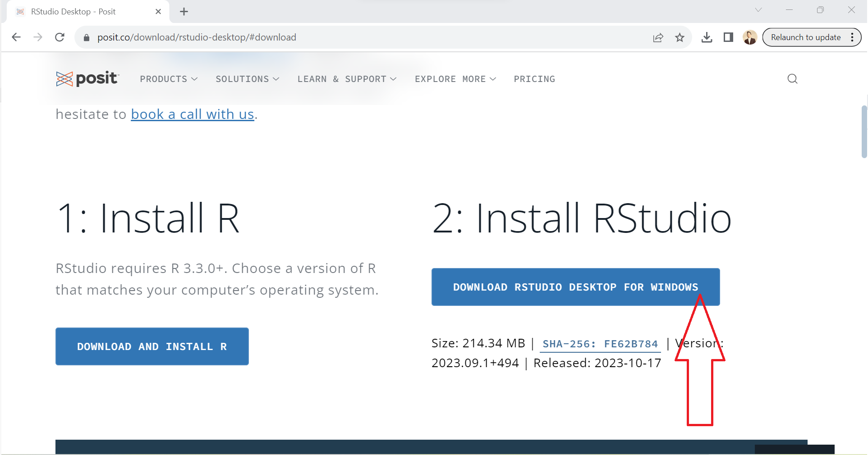The width and height of the screenshot is (868, 455).
Task: Click the Download and Install R button
Action: click(x=152, y=346)
